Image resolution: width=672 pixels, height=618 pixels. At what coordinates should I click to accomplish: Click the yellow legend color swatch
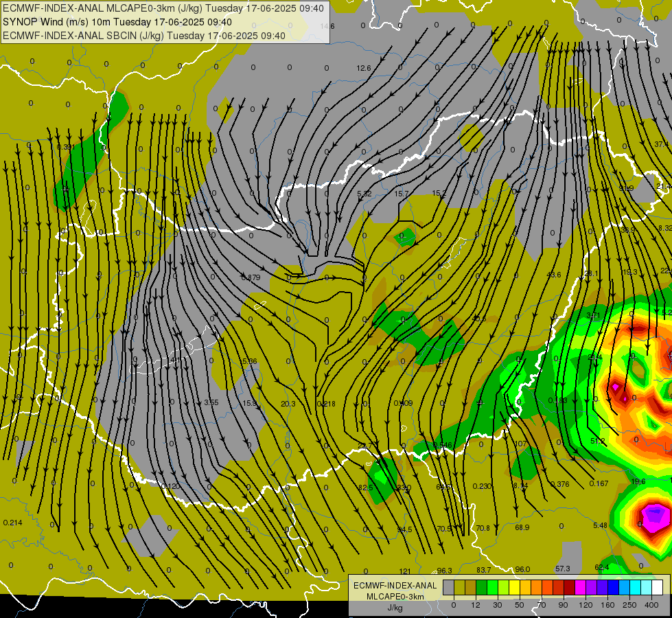[x=515, y=587]
